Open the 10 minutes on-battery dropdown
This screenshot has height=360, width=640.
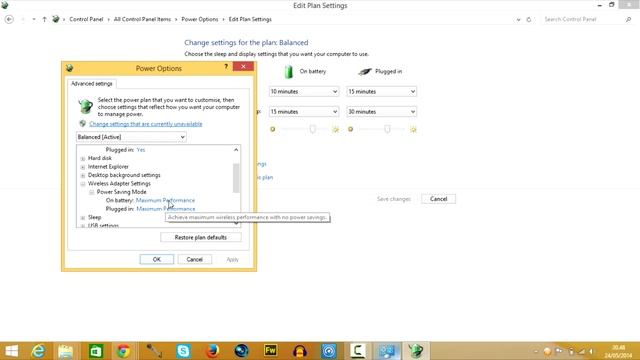pyautogui.click(x=304, y=91)
